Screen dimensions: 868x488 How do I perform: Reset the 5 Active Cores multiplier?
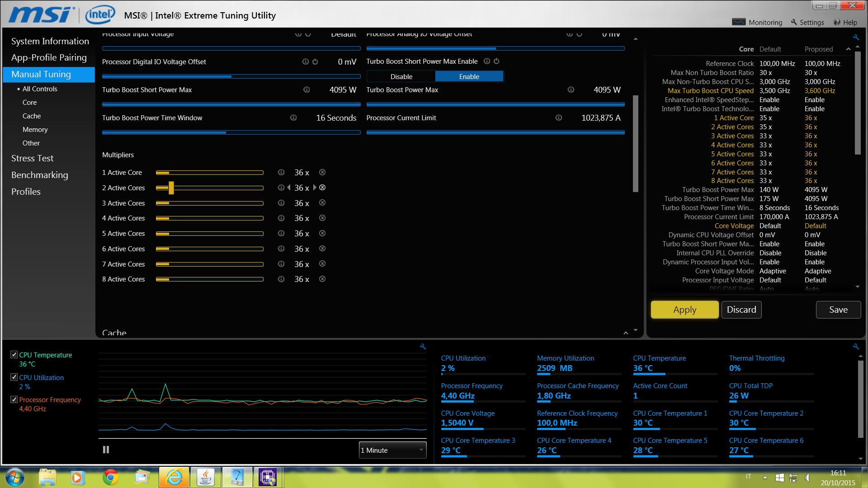coord(322,234)
